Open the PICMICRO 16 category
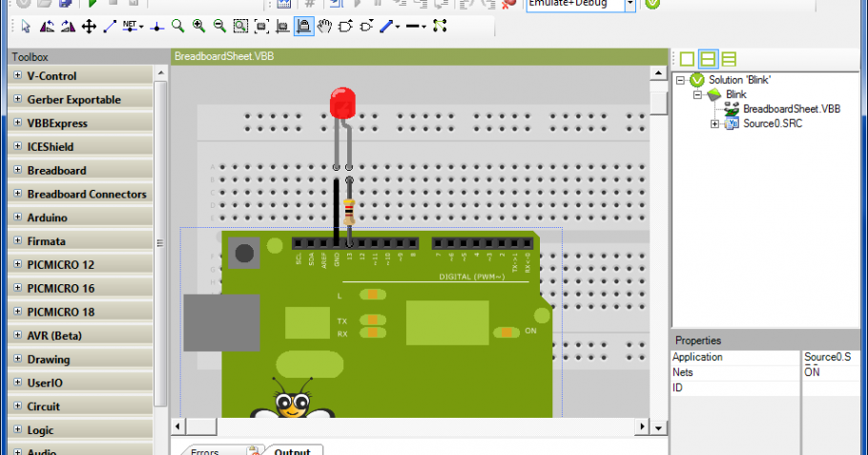The image size is (868, 455). [80, 288]
